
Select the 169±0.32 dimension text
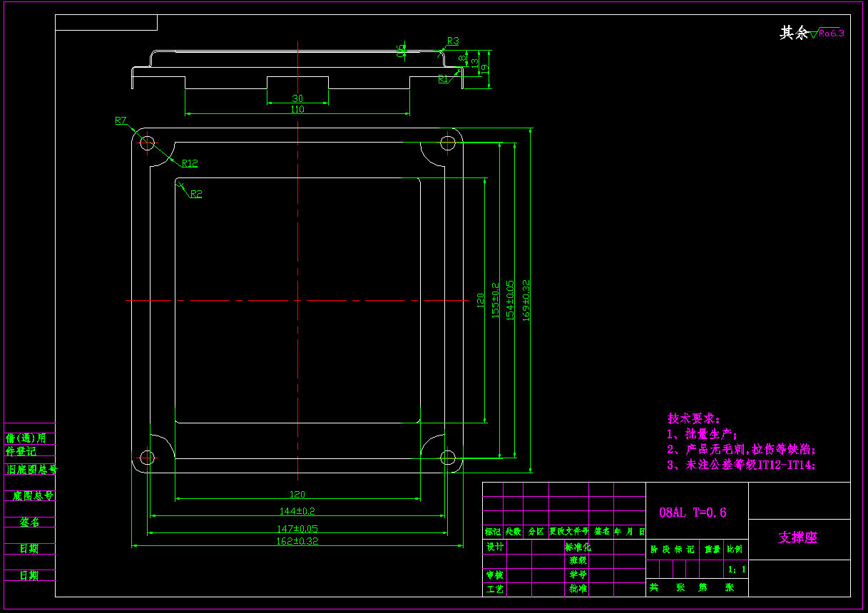pos(526,300)
